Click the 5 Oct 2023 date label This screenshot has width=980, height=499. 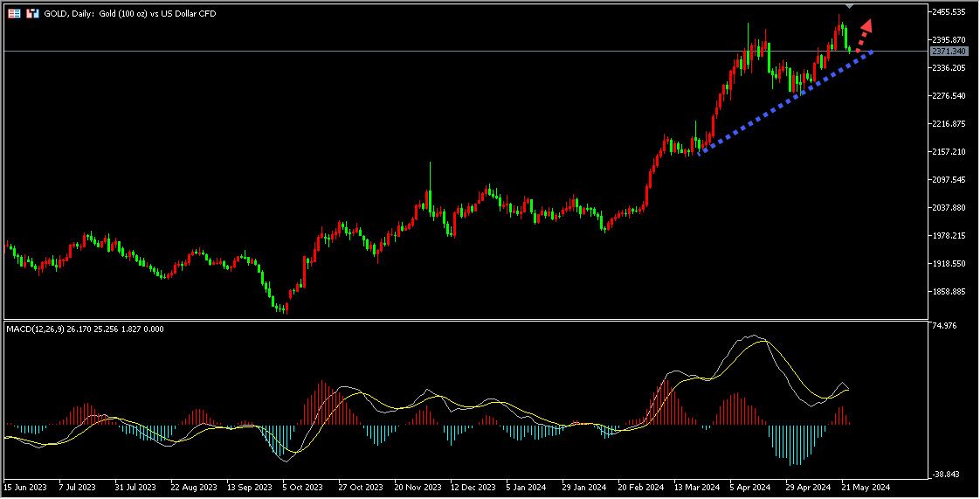coord(303,487)
